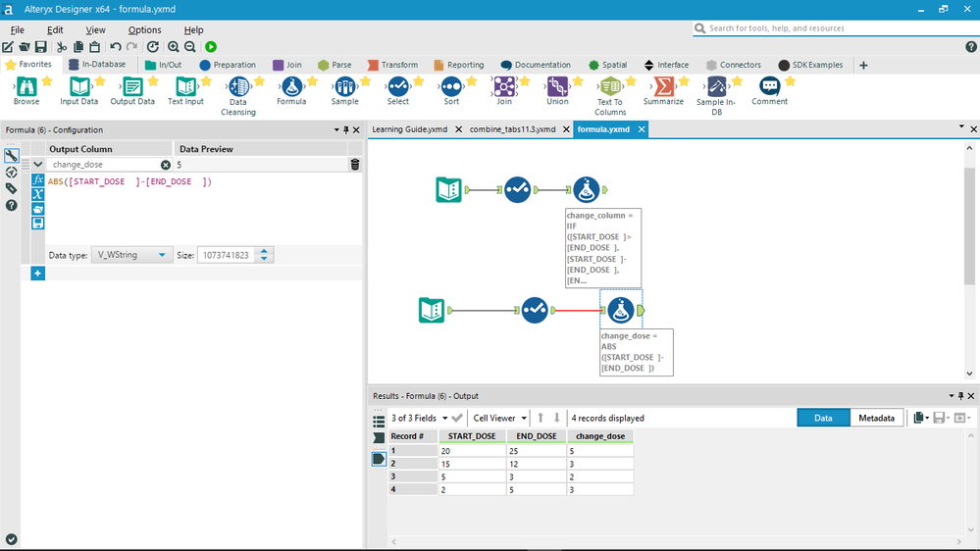The width and height of the screenshot is (980, 551).
Task: Collapse the change_dose expression chevron
Action: (x=37, y=165)
